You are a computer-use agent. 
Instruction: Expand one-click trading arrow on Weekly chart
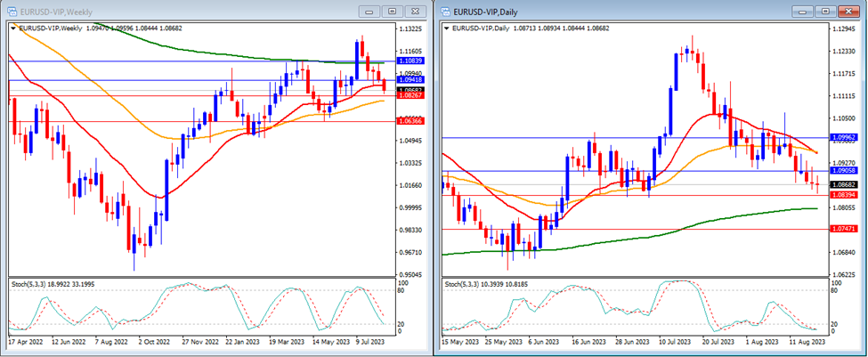pos(12,28)
